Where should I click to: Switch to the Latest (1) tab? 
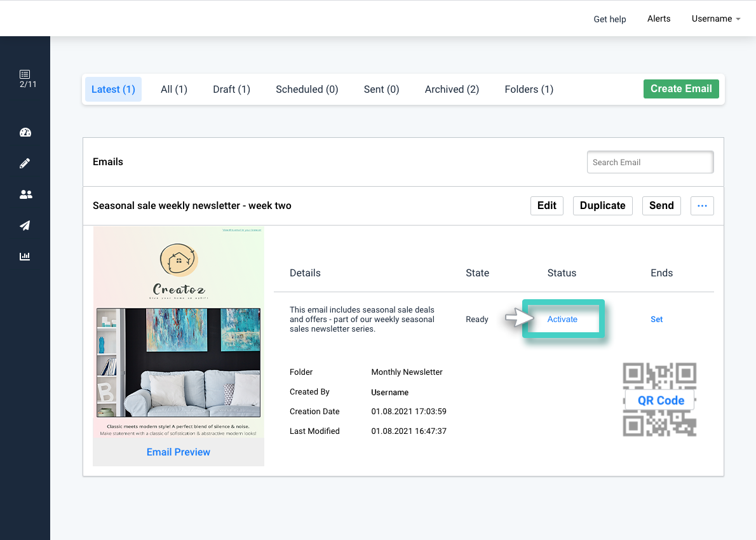113,89
